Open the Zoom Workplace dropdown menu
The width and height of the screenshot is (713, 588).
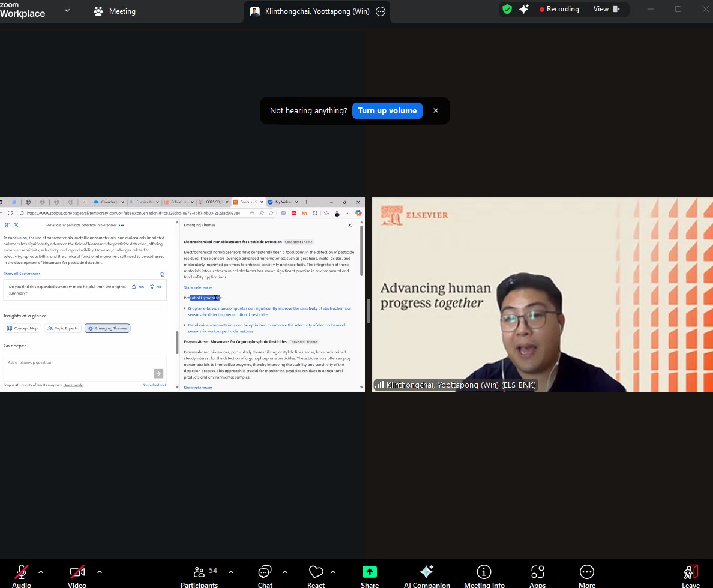pyautogui.click(x=67, y=10)
